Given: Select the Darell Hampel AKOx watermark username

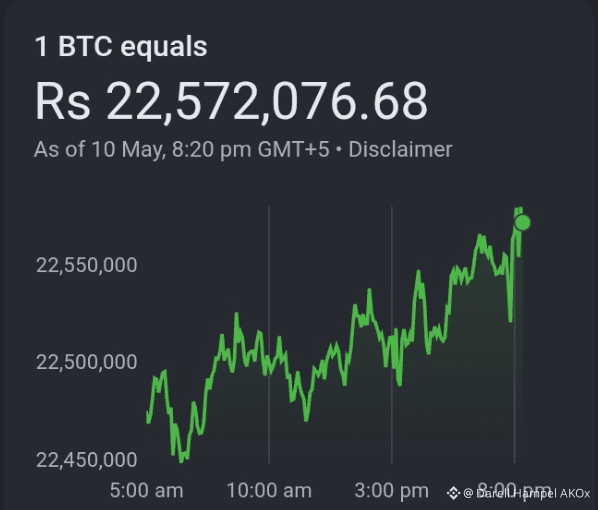Looking at the screenshot, I should point(533,494).
